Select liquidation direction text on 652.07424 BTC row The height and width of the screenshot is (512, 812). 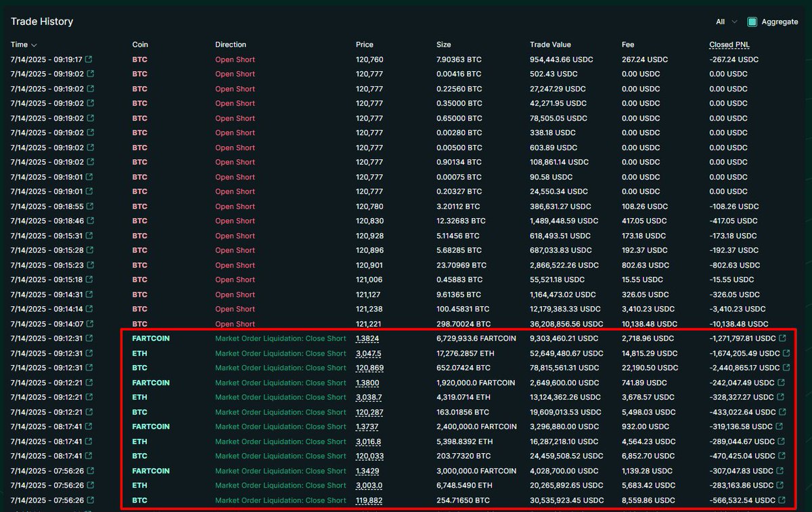pyautogui.click(x=281, y=368)
